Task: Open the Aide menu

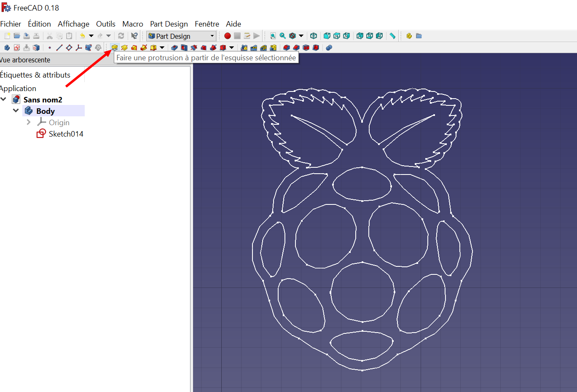Action: click(x=233, y=24)
